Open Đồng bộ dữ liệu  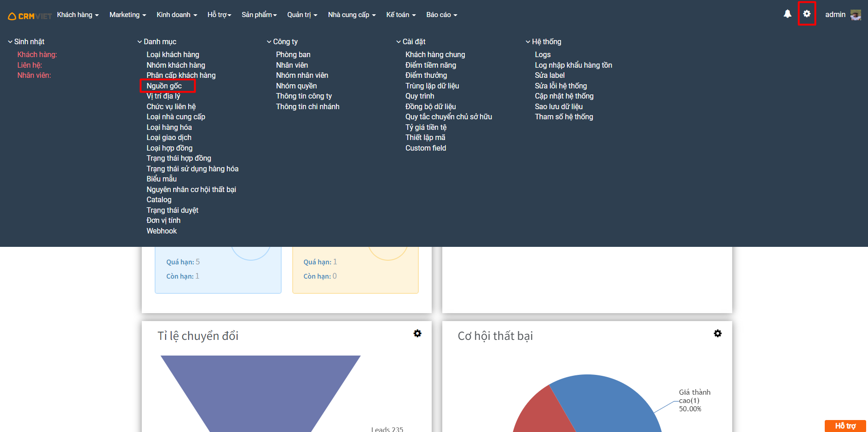point(430,107)
